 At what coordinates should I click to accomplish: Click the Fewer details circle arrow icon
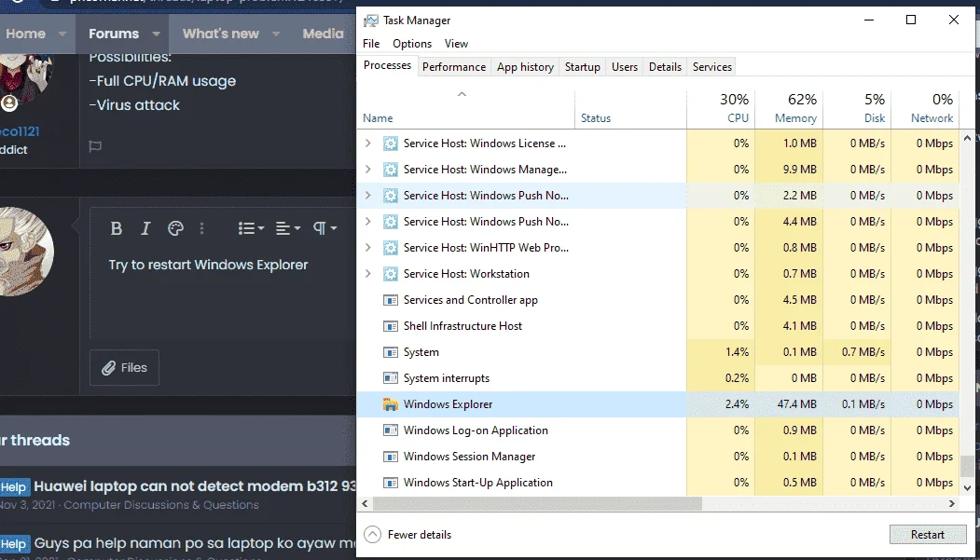(x=372, y=535)
